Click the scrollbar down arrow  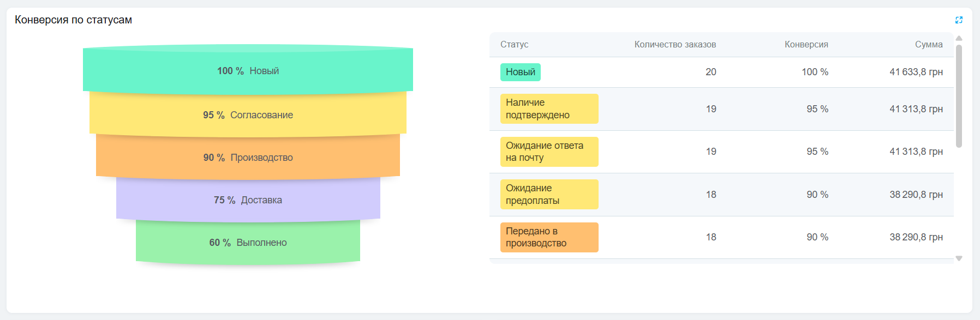959,258
